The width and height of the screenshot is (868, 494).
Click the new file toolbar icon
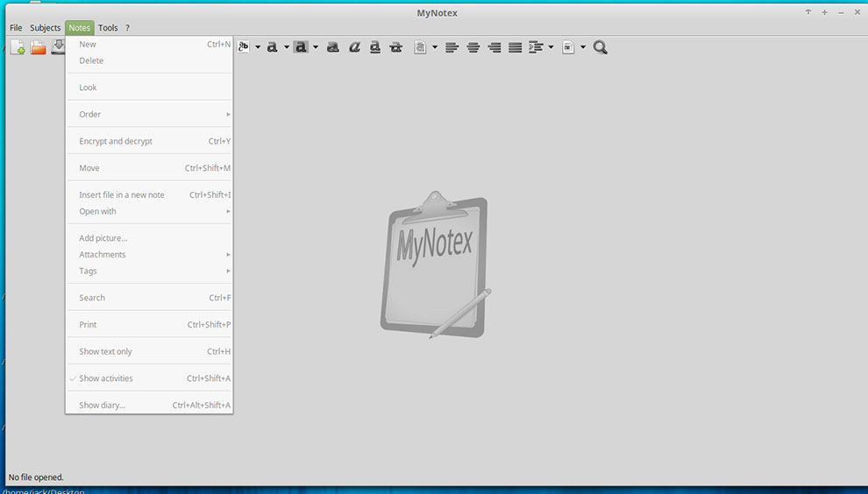(x=18, y=47)
